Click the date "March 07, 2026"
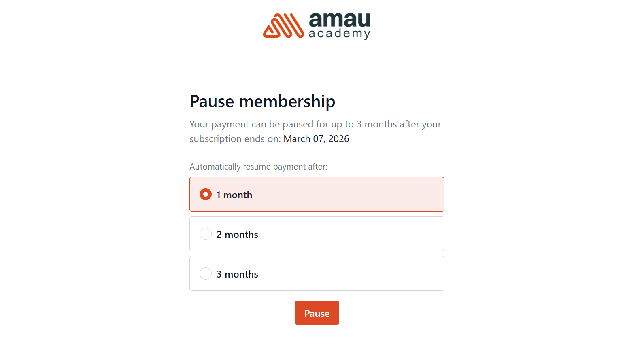Screen dimensions: 644x339 pos(316,139)
